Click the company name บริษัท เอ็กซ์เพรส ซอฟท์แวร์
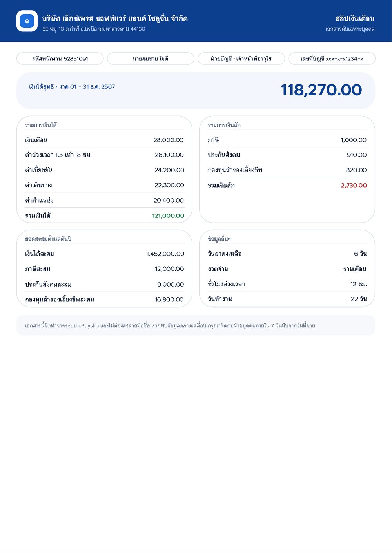The height and width of the screenshot is (553, 392). (x=115, y=18)
